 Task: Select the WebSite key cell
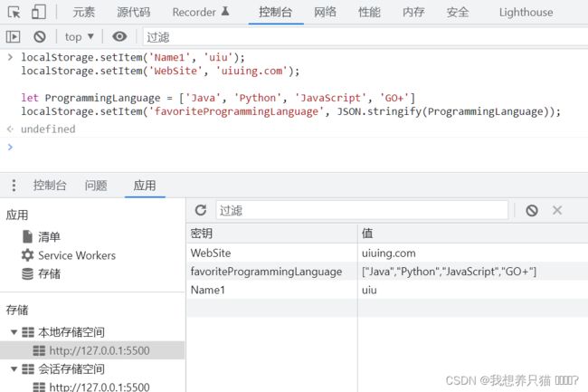coord(272,253)
